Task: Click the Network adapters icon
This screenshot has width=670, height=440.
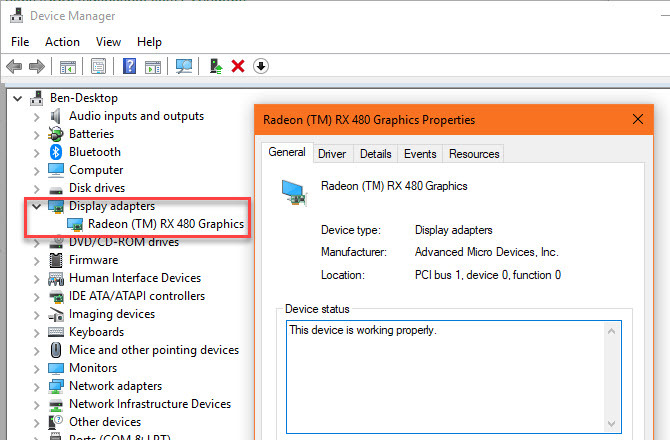Action: click(x=56, y=386)
